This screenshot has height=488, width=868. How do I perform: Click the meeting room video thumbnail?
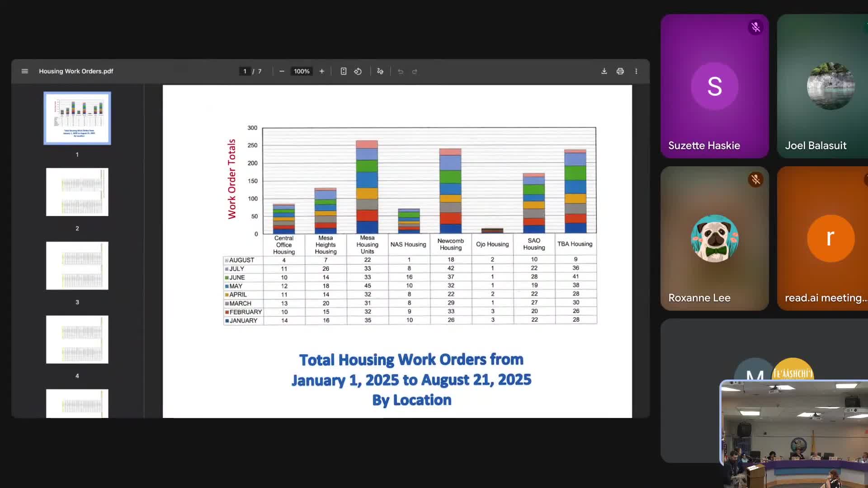tap(794, 434)
